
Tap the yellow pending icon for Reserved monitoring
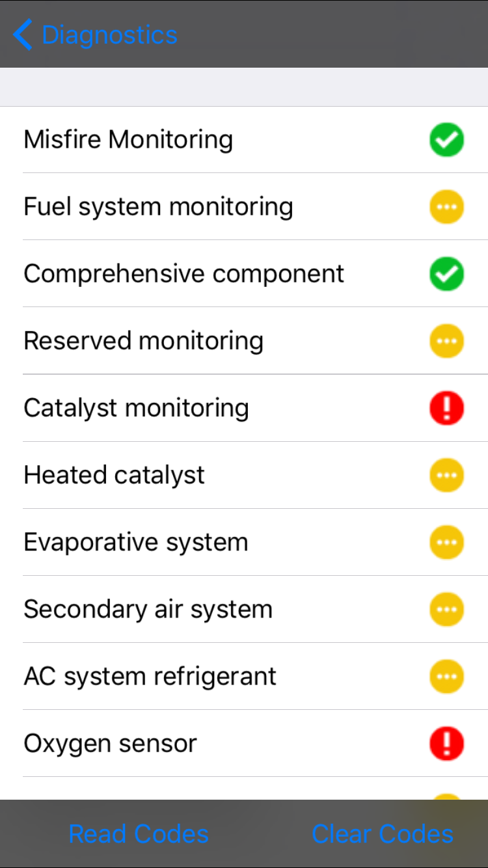(x=446, y=341)
